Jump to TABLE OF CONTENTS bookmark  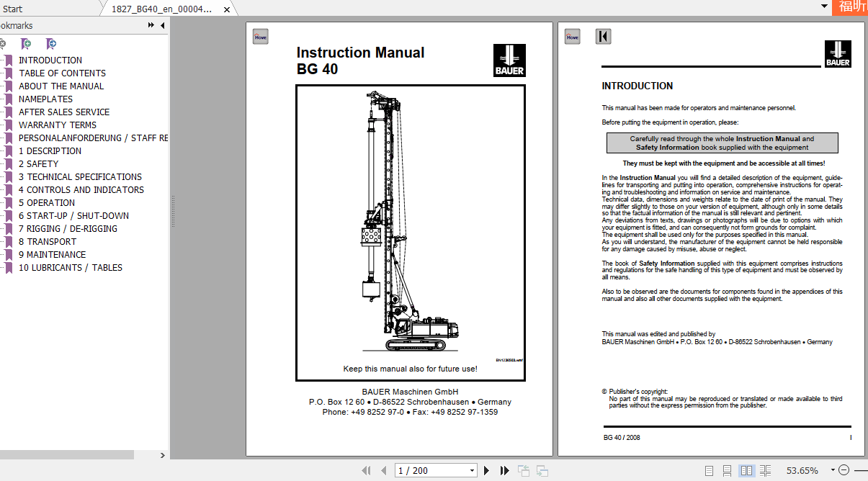point(63,73)
